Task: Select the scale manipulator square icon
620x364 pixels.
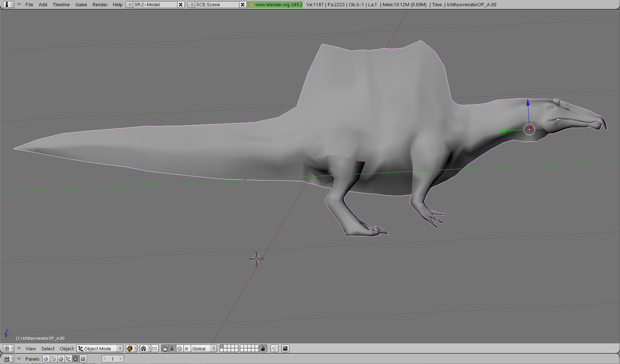Action: coord(186,348)
